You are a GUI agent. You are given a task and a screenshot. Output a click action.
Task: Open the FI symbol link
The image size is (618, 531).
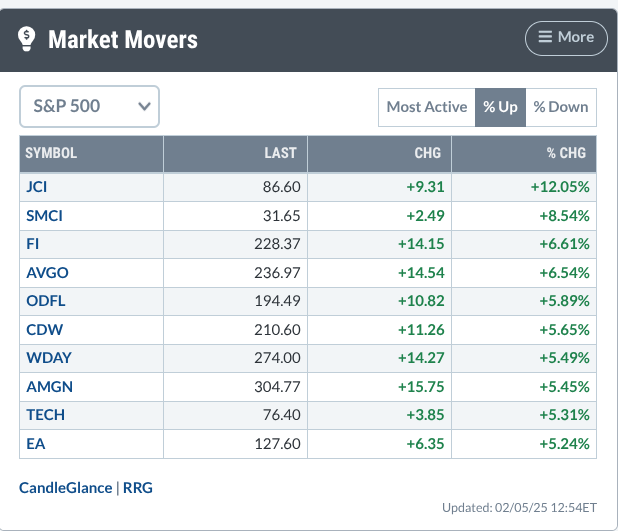33,244
